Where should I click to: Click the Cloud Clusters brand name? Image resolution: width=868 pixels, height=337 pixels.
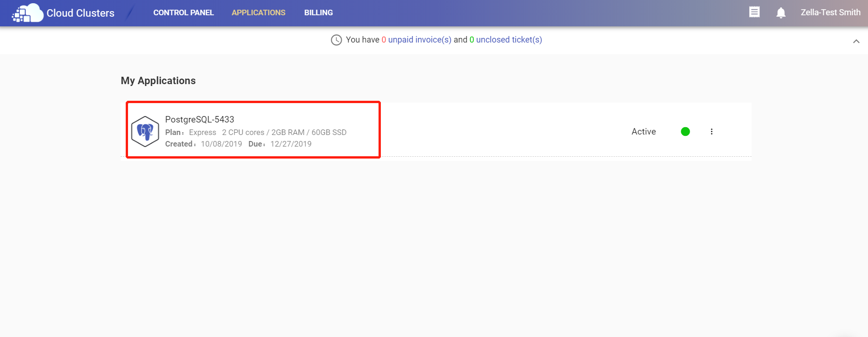80,13
